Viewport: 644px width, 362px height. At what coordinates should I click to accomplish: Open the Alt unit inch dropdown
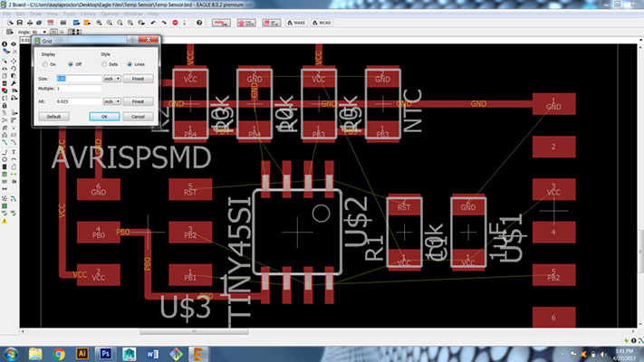[111, 101]
